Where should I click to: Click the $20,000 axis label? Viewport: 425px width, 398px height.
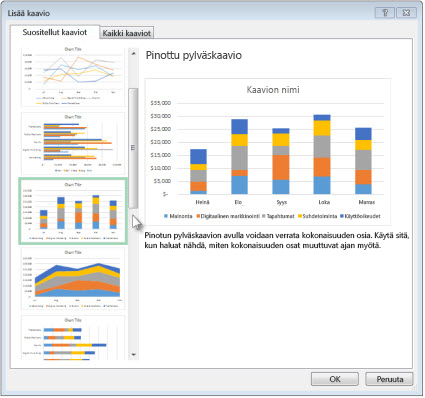coord(161,142)
